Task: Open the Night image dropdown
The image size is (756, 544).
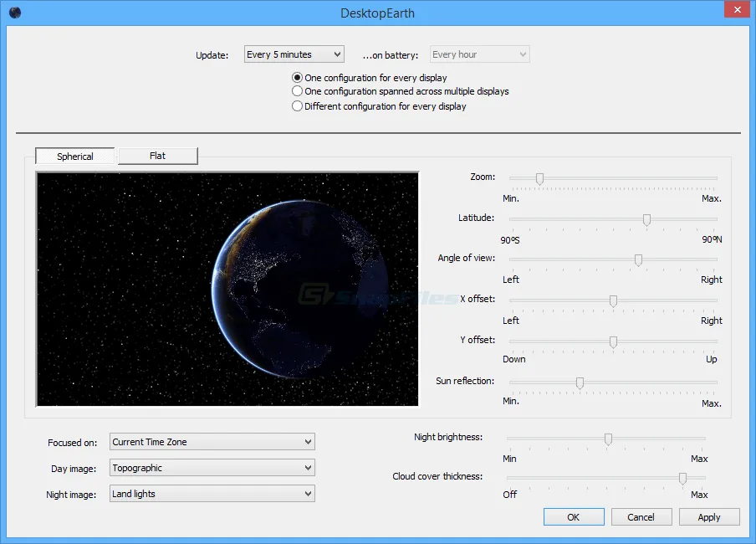Action: click(212, 494)
